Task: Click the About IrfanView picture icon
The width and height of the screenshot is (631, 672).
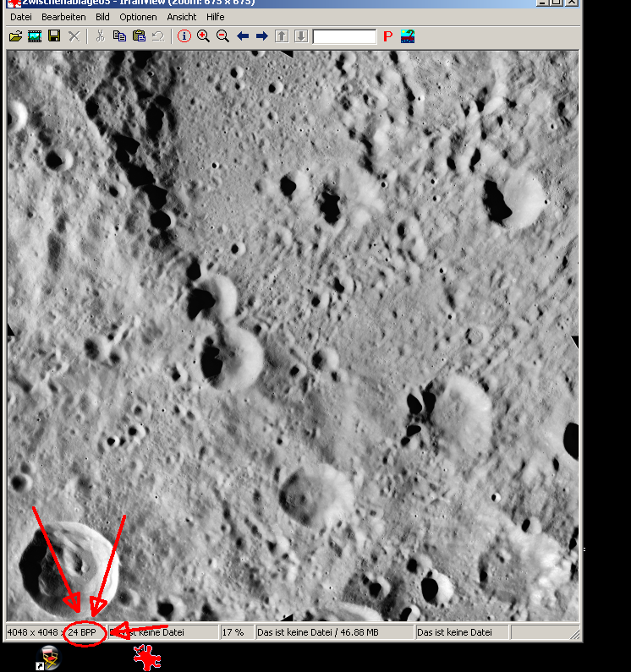Action: pos(408,36)
